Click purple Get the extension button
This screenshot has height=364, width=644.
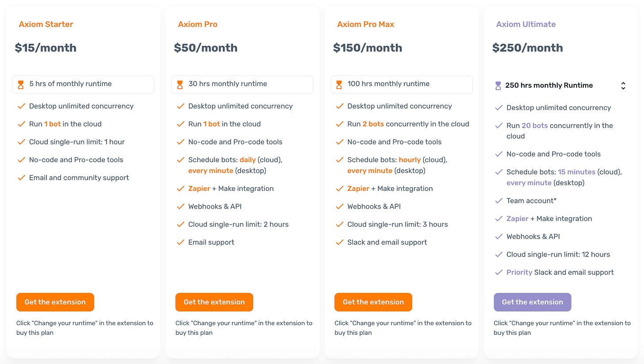pyautogui.click(x=533, y=302)
